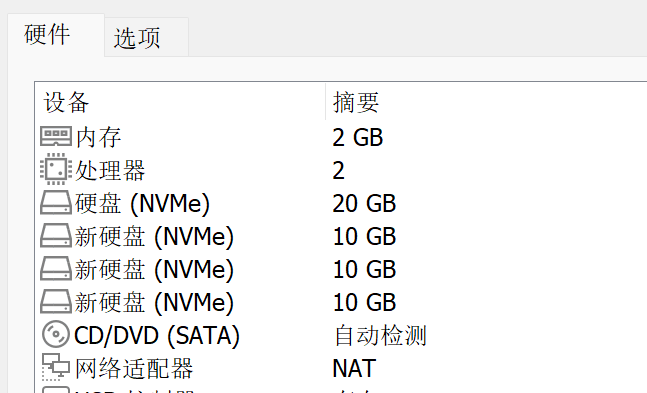Screen dimensions: 647x393
Task: Click the NAT summary value
Action: [x=354, y=368]
